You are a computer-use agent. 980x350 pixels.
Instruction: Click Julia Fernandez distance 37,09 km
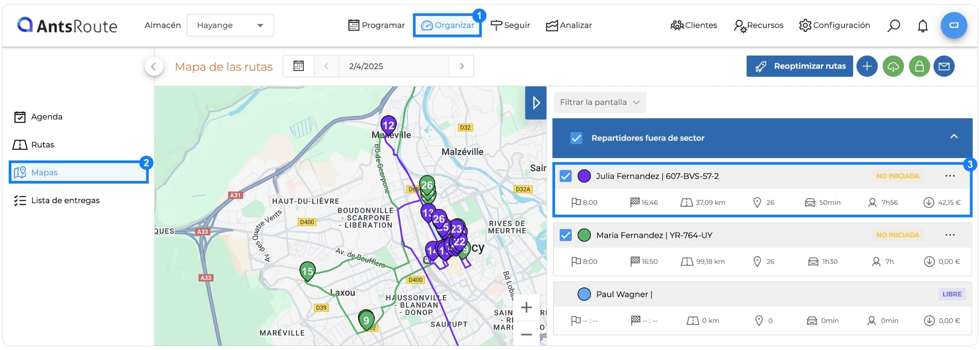point(703,202)
